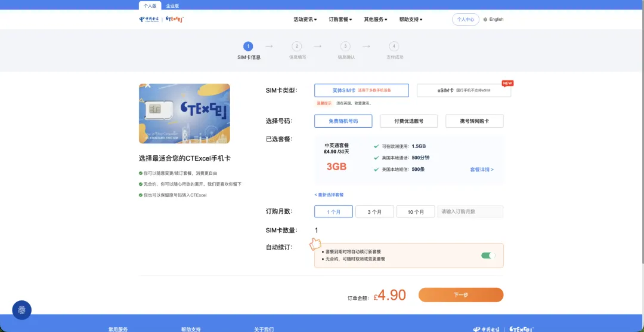Click the China Telecom CTExcel logo in header

pyautogui.click(x=161, y=19)
